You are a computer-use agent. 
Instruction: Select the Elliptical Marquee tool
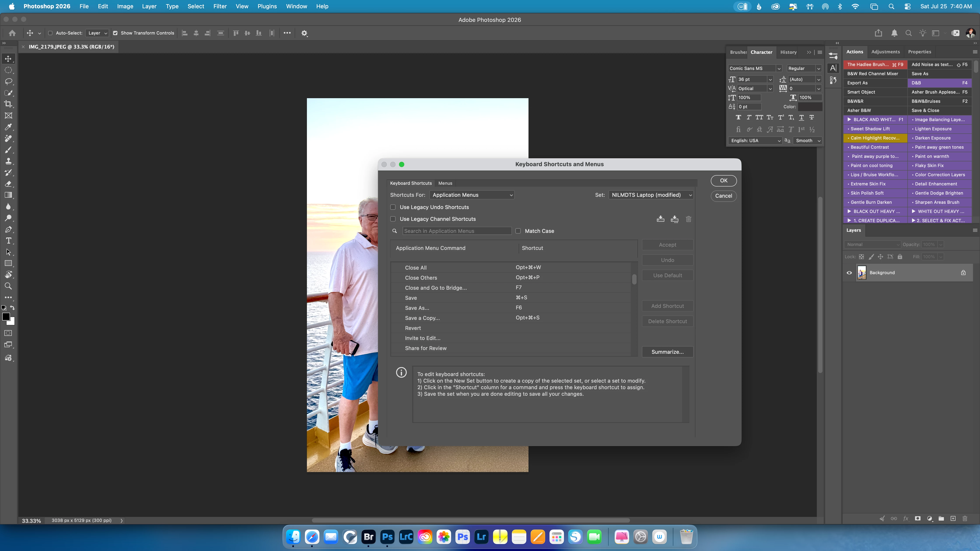tap(8, 70)
